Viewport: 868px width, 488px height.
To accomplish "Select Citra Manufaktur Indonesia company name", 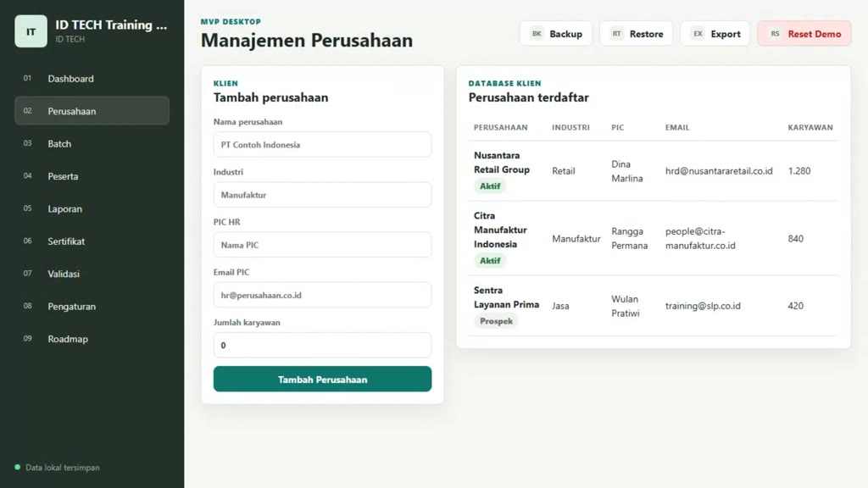I will pyautogui.click(x=500, y=230).
